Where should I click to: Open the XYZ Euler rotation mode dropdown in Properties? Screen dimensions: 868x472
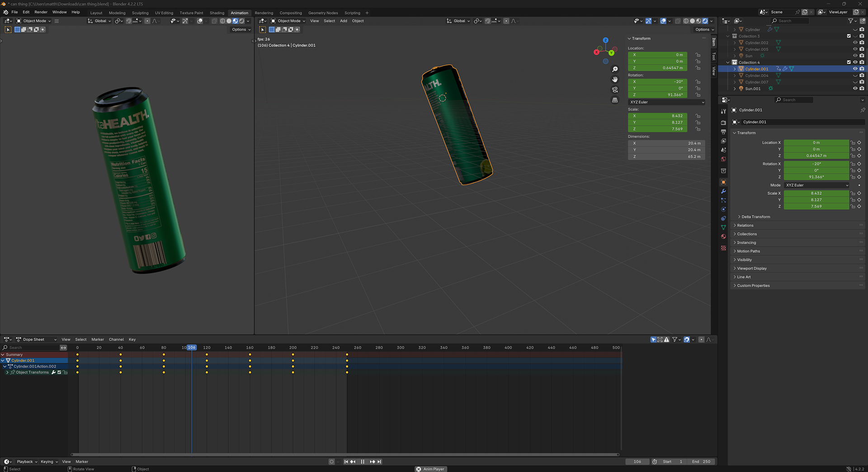[817, 185]
